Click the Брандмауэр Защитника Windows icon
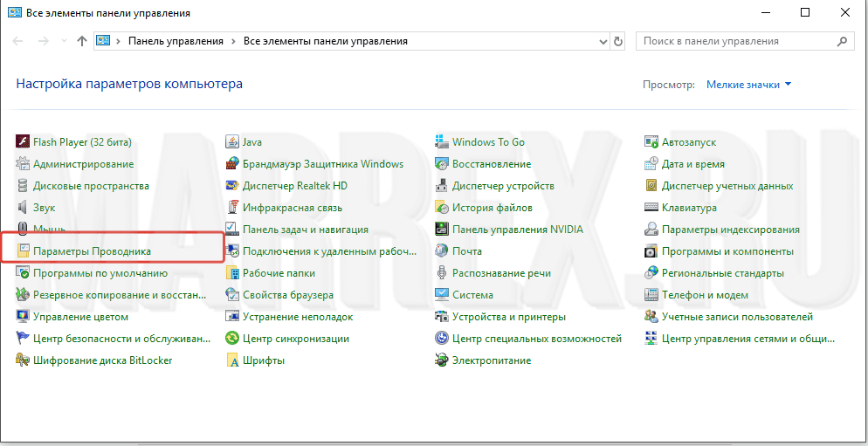868x446 pixels. pos(232,164)
